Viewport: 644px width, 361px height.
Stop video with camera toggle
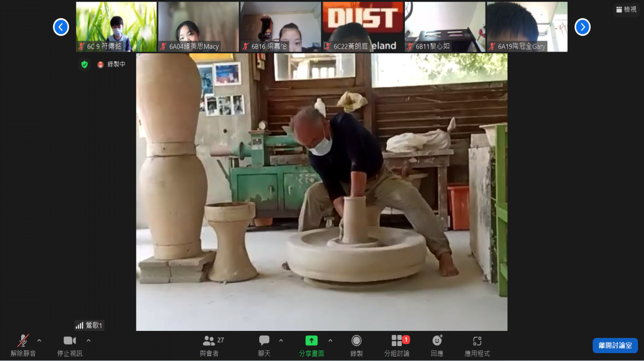click(x=69, y=341)
